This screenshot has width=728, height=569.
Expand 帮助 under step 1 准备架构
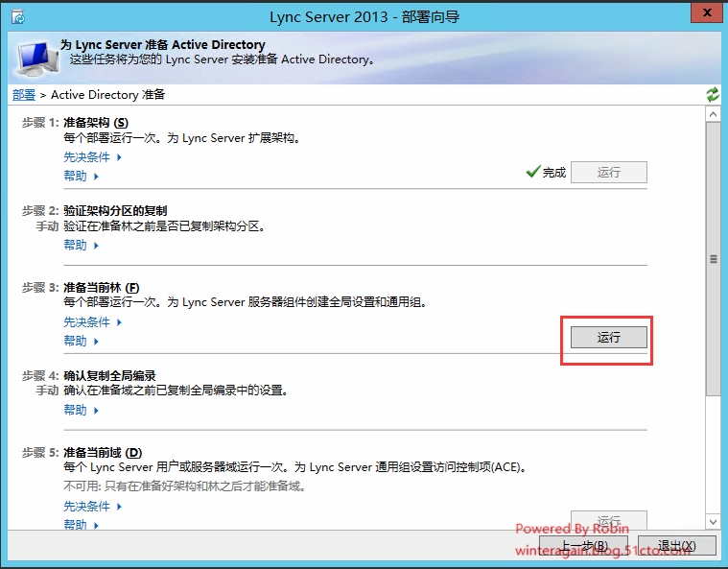[x=81, y=176]
